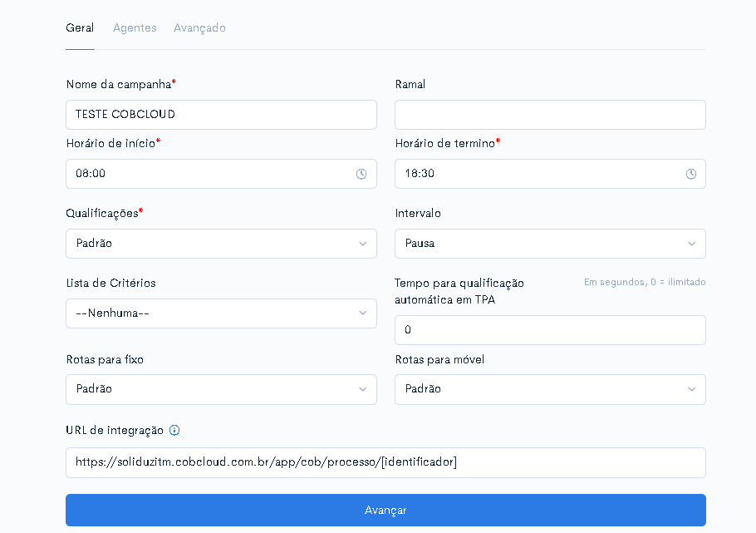The width and height of the screenshot is (756, 533).
Task: Open the Rotas para móvel dropdown
Action: coord(550,389)
